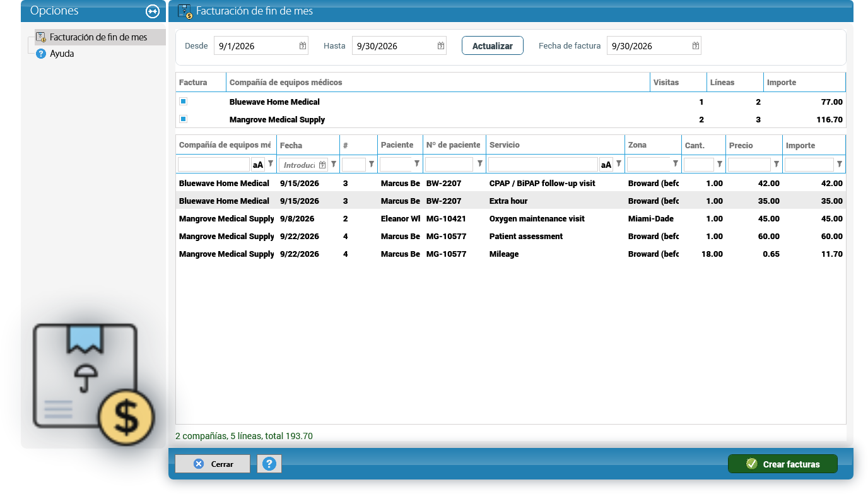This screenshot has height=494, width=868.
Task: Click Crear facturas button
Action: point(783,464)
